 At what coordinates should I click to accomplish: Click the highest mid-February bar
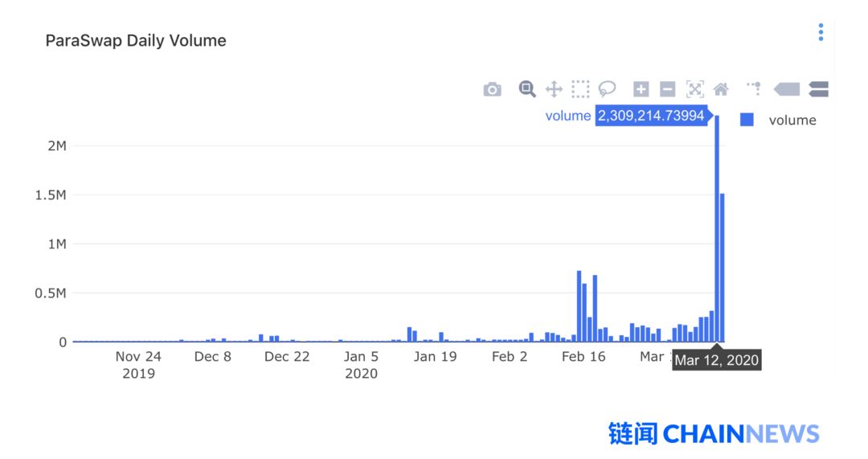tap(579, 306)
